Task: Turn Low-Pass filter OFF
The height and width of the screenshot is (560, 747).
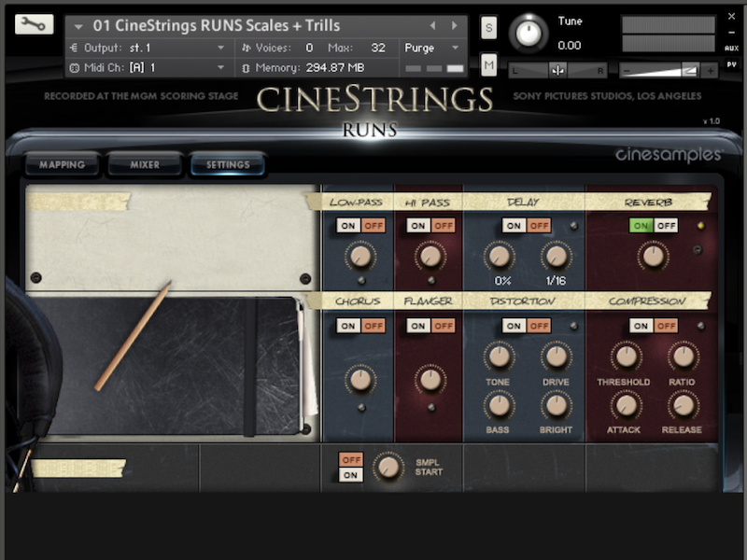Action: (373, 226)
